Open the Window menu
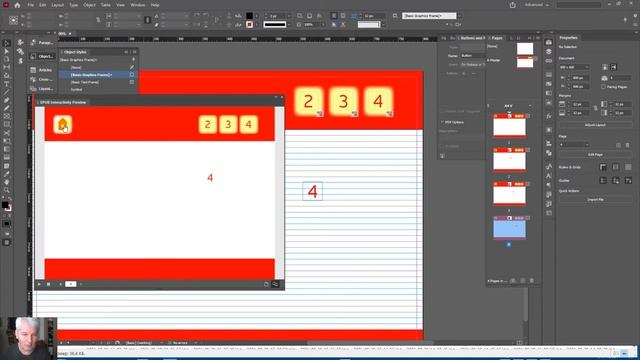This screenshot has height=360, width=640. tap(138, 5)
